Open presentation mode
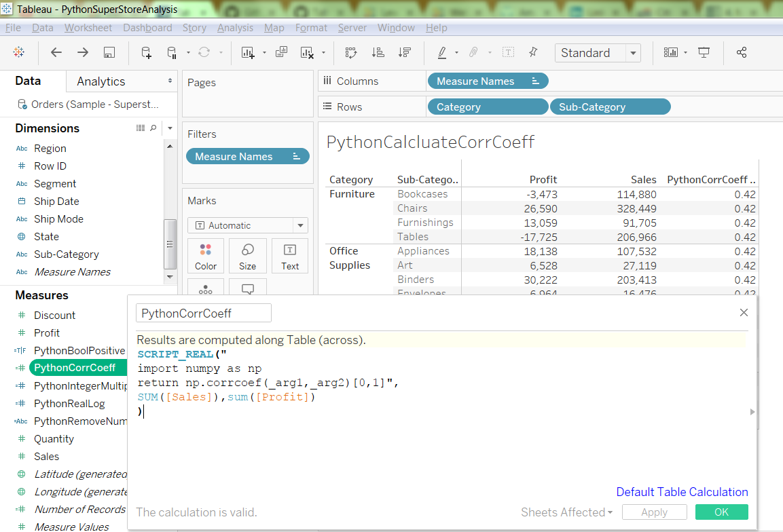Viewport: 783px width, 532px height. (x=704, y=53)
